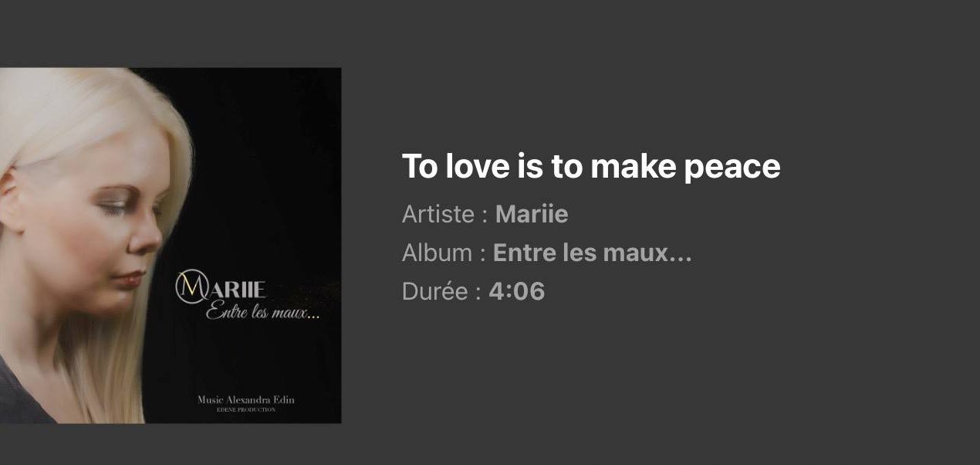
Task: Click the circled M logo on the cover
Action: click(191, 287)
